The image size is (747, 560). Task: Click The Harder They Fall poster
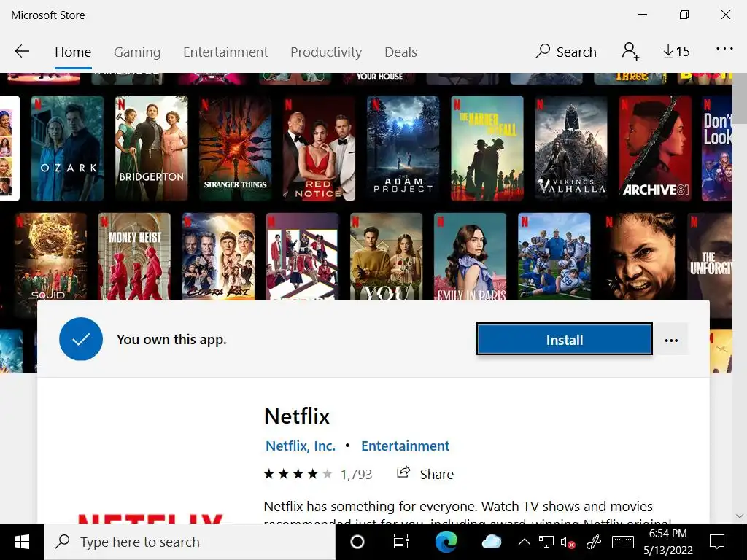coord(487,148)
